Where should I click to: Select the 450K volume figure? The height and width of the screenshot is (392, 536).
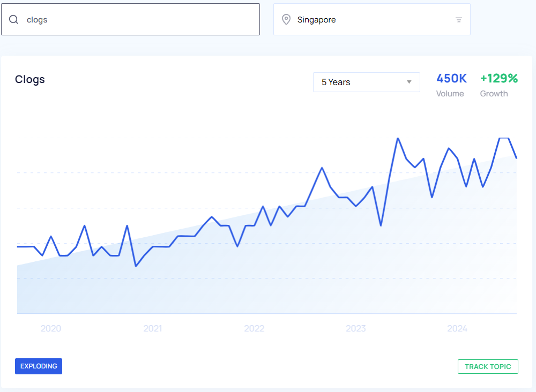[x=451, y=79]
